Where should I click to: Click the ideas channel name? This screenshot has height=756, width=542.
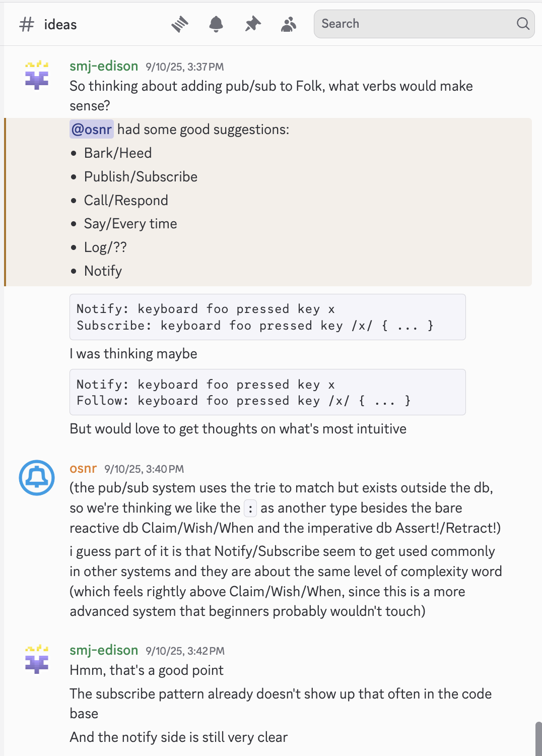[x=60, y=25]
